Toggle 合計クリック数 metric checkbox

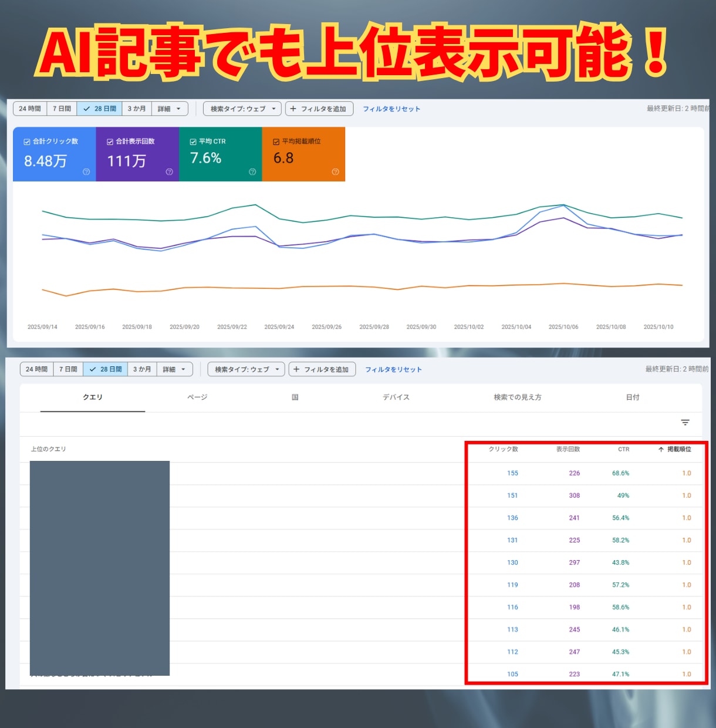pyautogui.click(x=27, y=142)
